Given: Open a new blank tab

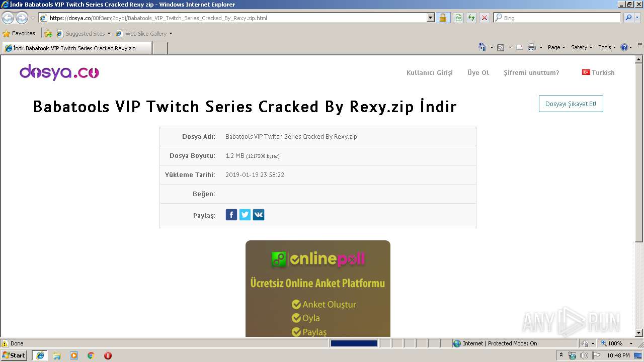Looking at the screenshot, I should pos(160,48).
